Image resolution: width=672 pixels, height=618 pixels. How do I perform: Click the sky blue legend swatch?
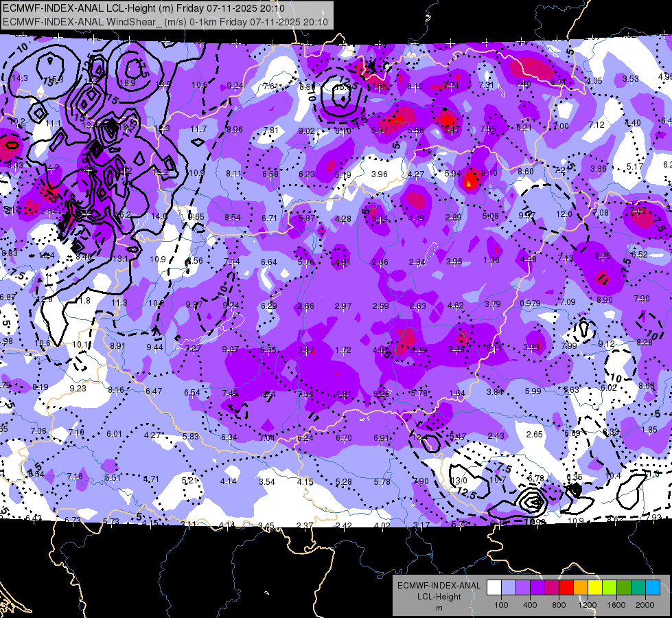tap(653, 587)
